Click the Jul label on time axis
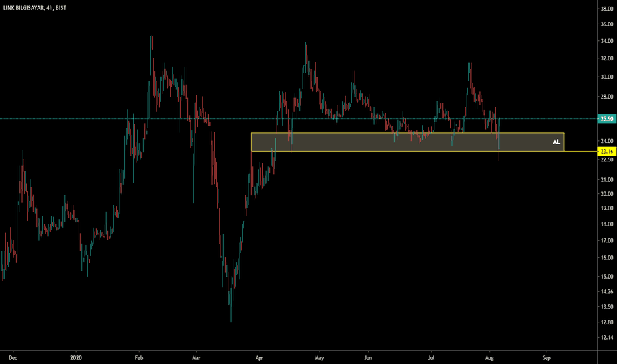617x364 pixels. [x=431, y=358]
